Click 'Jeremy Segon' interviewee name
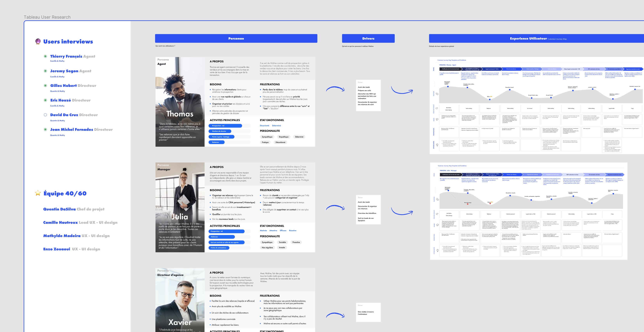The image size is (644, 332). click(64, 71)
